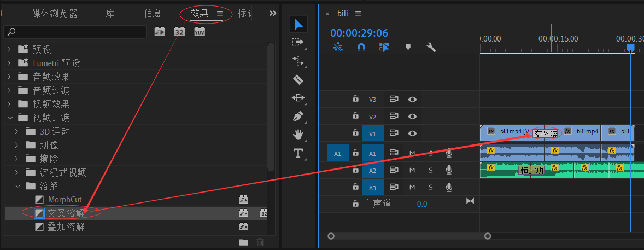Expand the 音频效果 folder
Screen dimensions: 644x250
[9, 77]
